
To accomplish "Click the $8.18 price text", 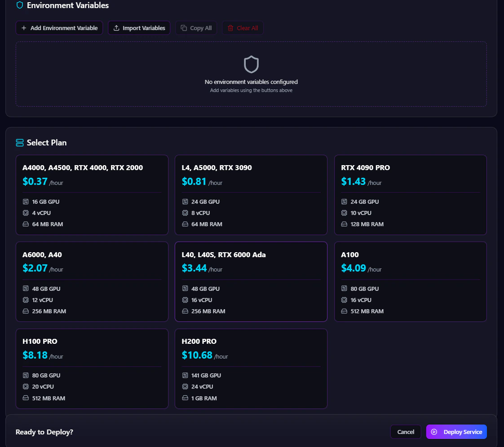I will [x=35, y=355].
